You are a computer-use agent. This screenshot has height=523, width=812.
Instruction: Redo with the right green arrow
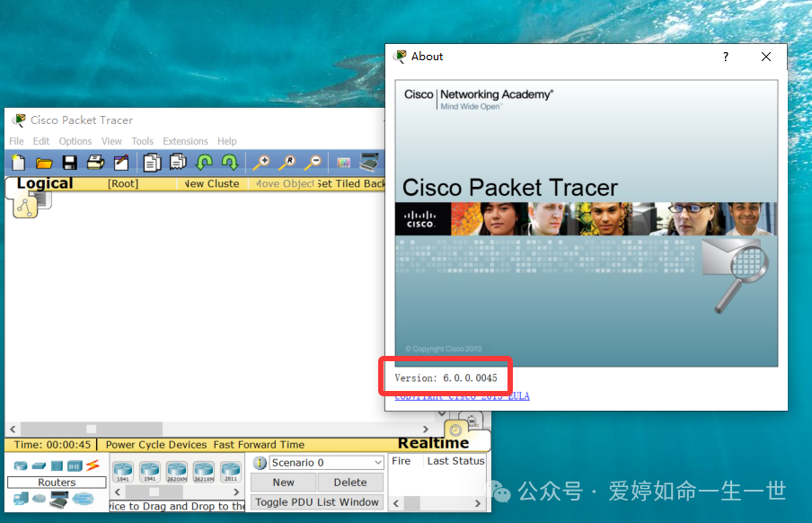[230, 163]
